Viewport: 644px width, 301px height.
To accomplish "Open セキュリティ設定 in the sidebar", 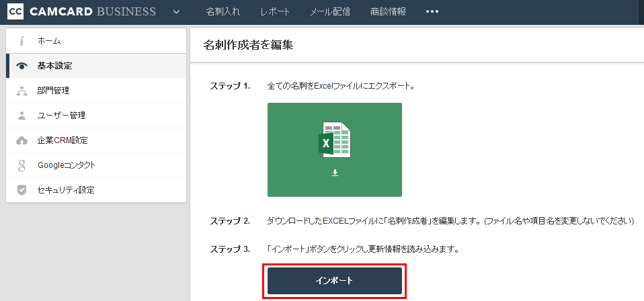I will [x=96, y=190].
